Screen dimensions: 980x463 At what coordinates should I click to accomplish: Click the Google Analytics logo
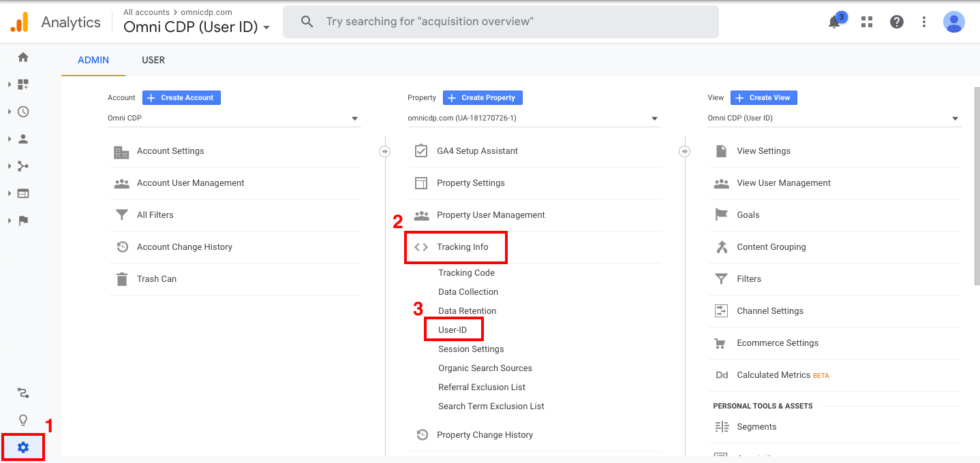click(20, 22)
